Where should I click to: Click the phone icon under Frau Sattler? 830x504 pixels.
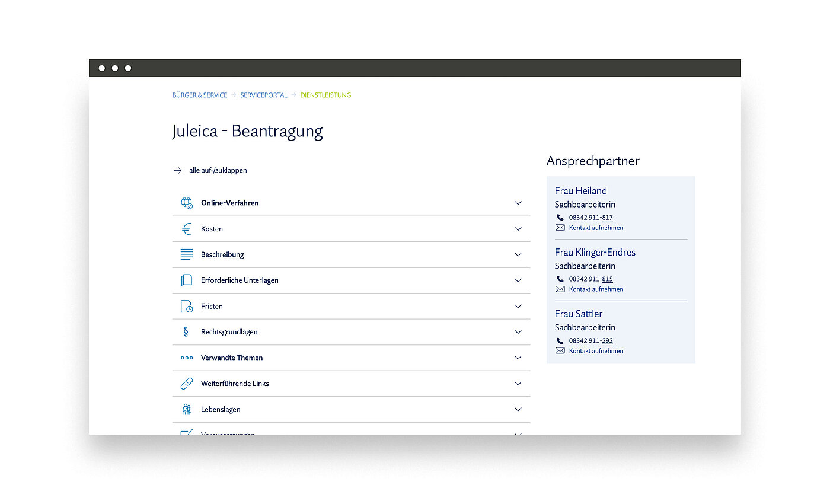pos(560,341)
